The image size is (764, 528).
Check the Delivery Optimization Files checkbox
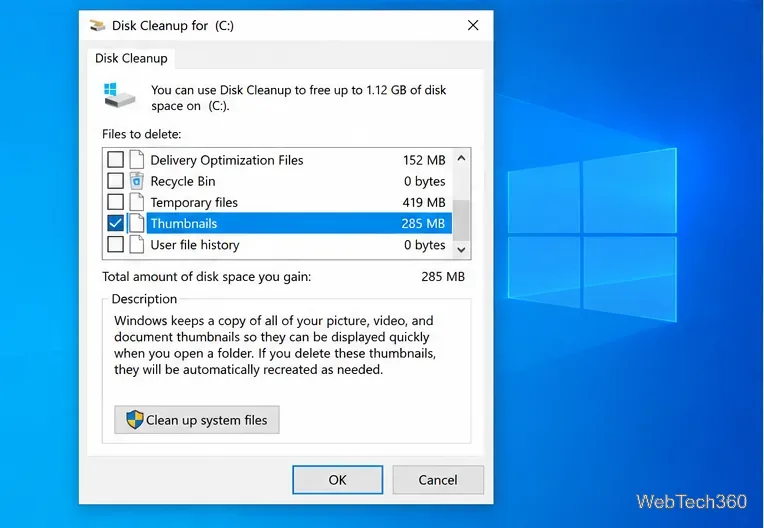click(x=115, y=160)
